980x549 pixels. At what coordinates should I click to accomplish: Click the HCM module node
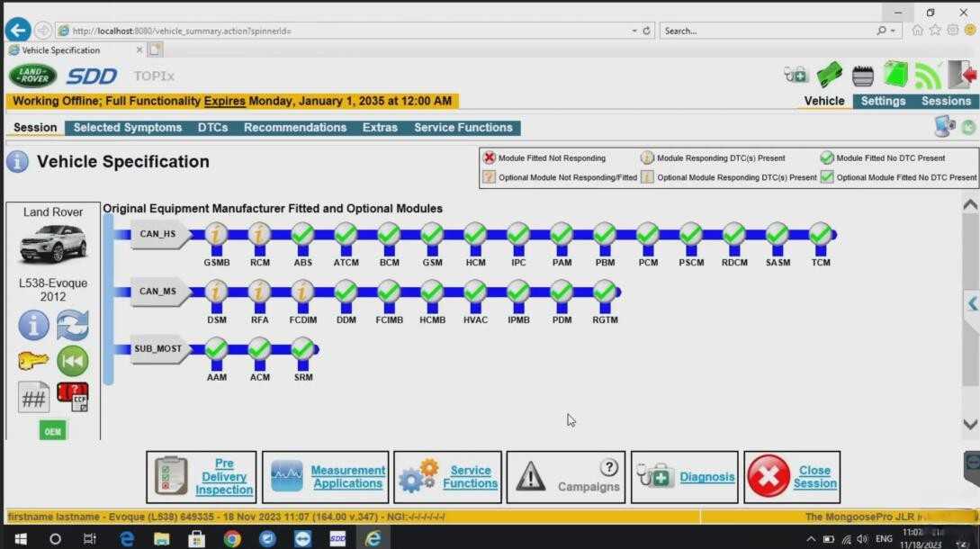pyautogui.click(x=475, y=235)
